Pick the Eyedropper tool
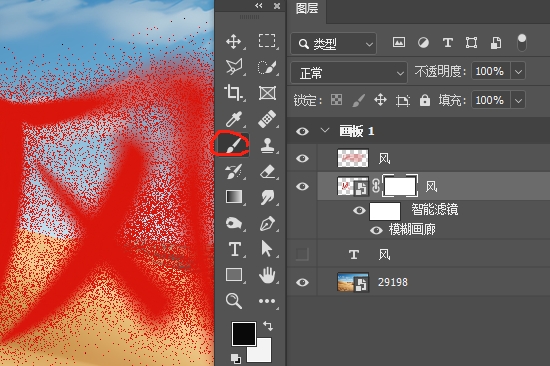The height and width of the screenshot is (366, 550). [234, 119]
